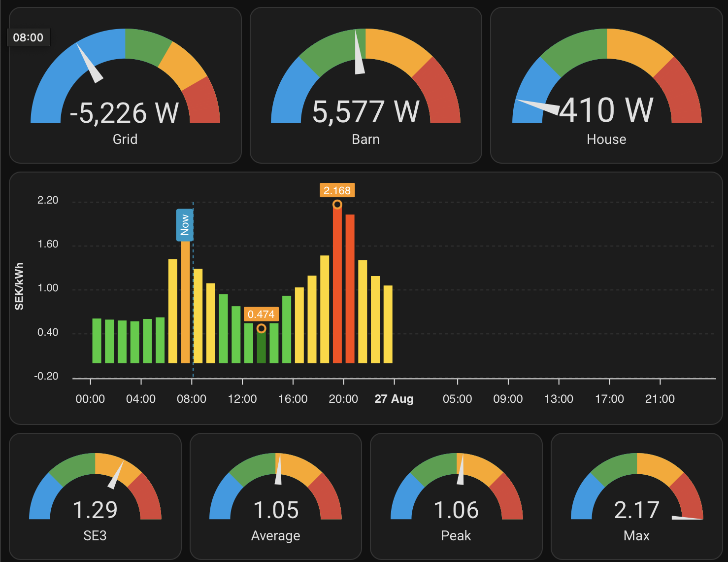Select the circle marker atop the tallest red bar
This screenshot has width=728, height=562.
pos(337,204)
